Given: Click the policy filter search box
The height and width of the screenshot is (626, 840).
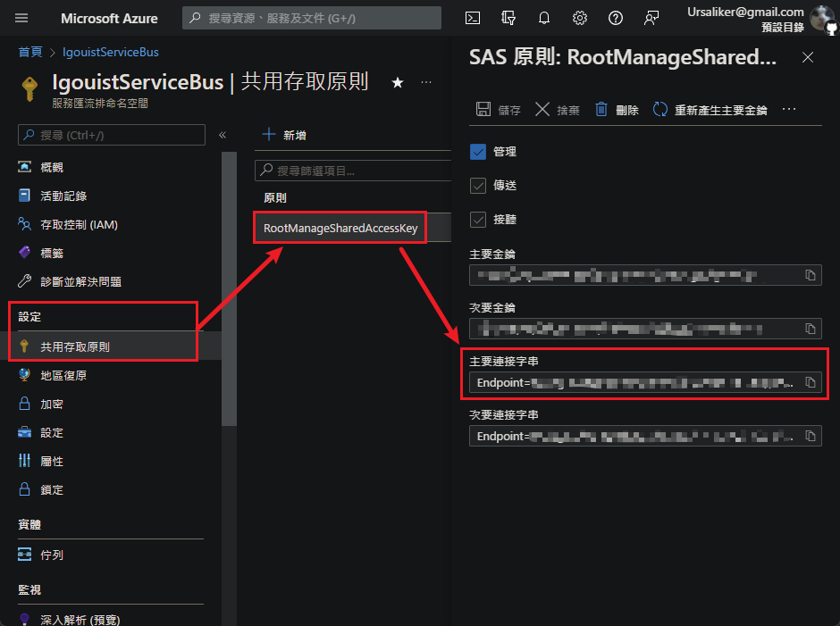Looking at the screenshot, I should click(x=353, y=171).
